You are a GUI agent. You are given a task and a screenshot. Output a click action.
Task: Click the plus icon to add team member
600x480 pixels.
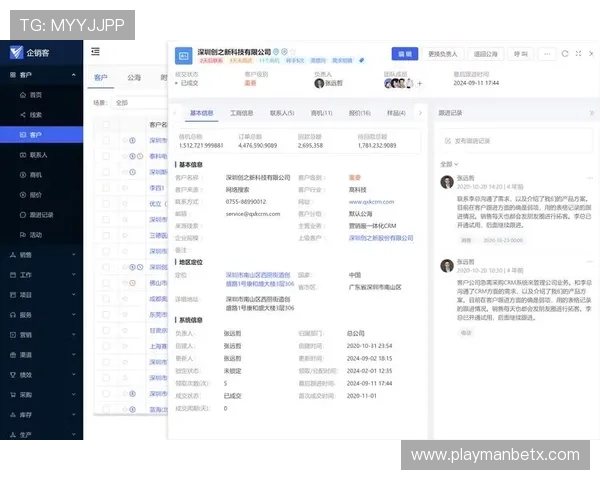420,83
